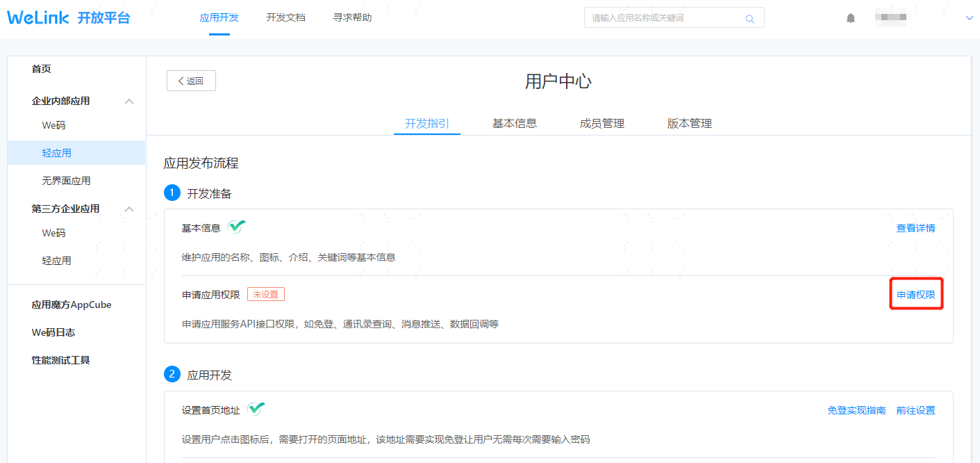This screenshot has width=980, height=463.
Task: Open the 免登实现指南 link
Action: click(856, 410)
